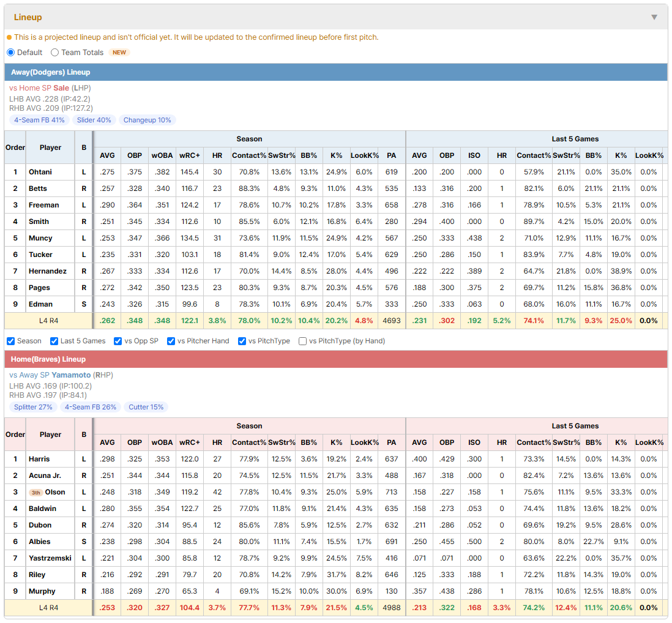Select Yastrzemski in the Braves lineup
Screen dimensions: 672x623
click(50, 558)
